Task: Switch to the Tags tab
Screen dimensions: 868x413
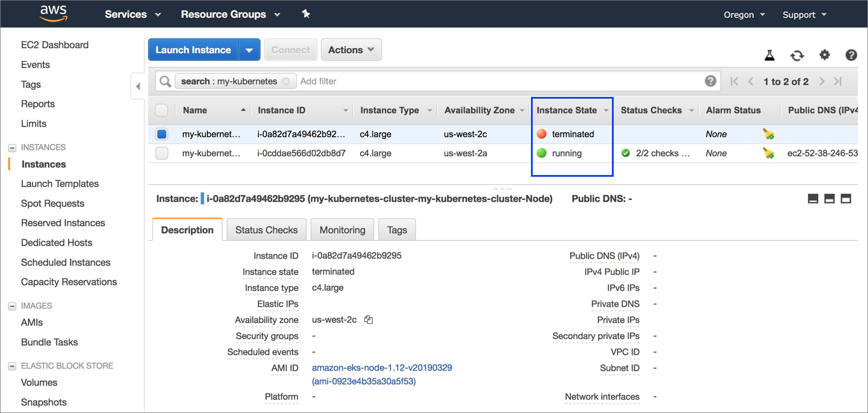Action: coord(397,230)
